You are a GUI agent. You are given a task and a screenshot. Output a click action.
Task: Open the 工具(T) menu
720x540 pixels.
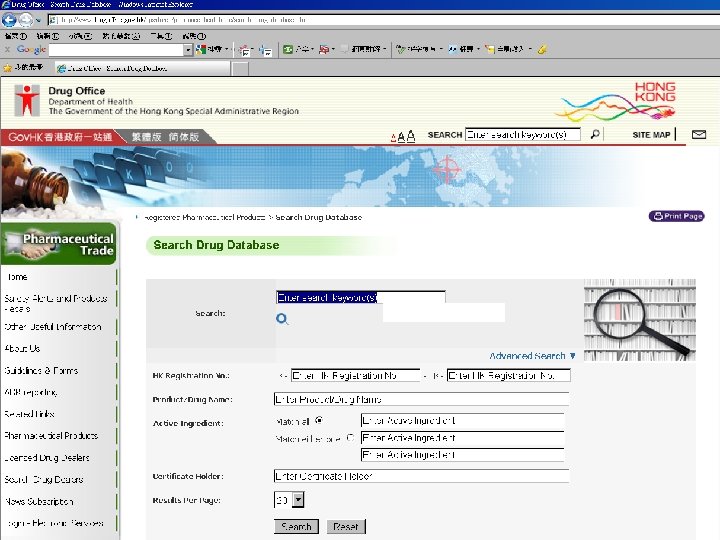161,36
